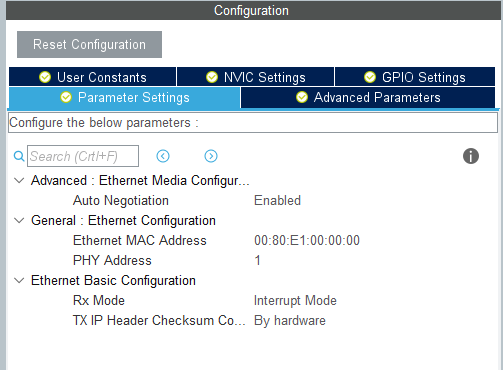Viewport: 503px width, 370px height.
Task: Change the Auto Negotiation Enabled value
Action: [277, 201]
